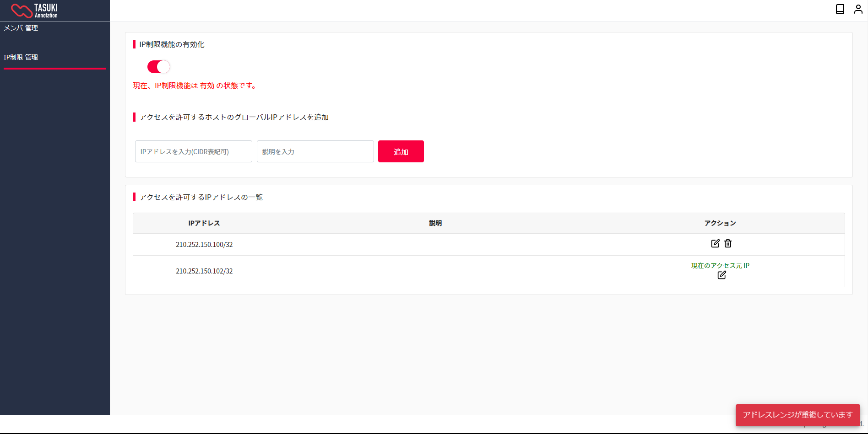Click the IPアドレス column header
Image resolution: width=868 pixels, height=434 pixels.
204,223
